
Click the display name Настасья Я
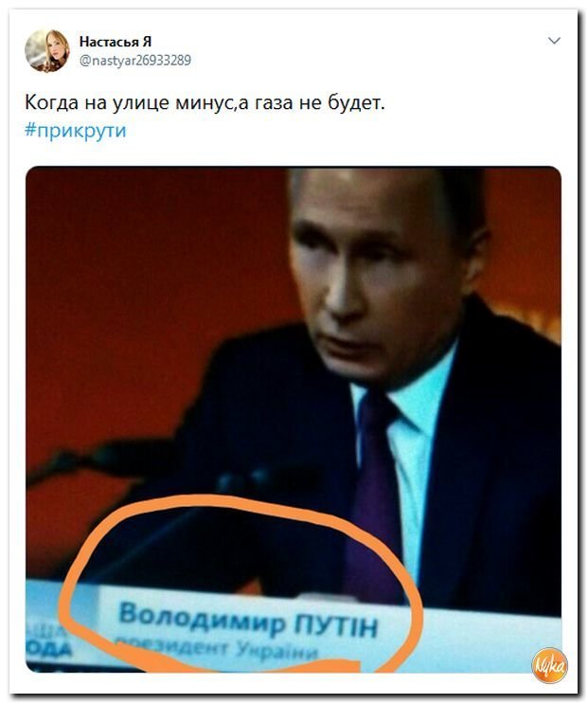[x=116, y=42]
